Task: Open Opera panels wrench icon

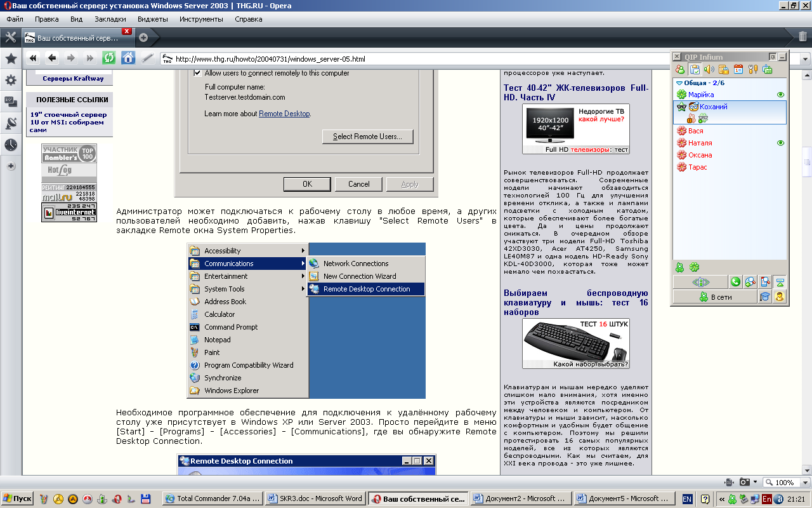Action: [10, 37]
